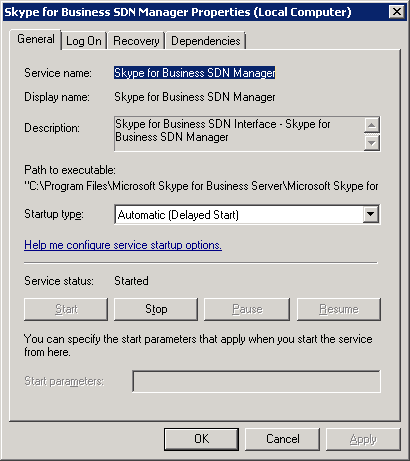Confirm the dialog with OK

[201, 439]
